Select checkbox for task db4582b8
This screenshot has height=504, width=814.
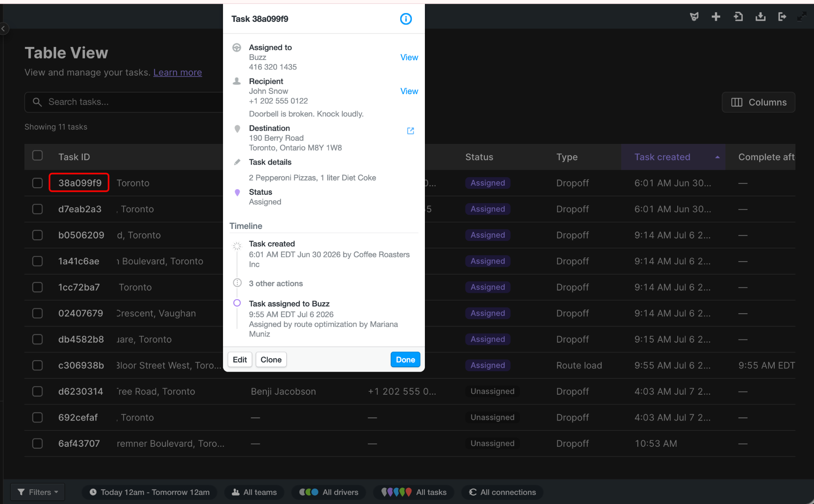(37, 339)
